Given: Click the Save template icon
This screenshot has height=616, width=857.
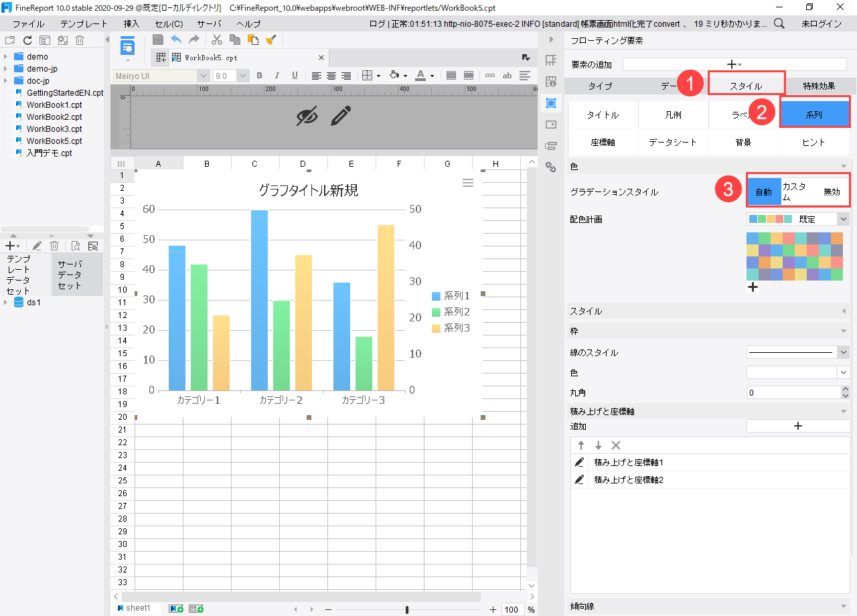Looking at the screenshot, I should coord(158,40).
